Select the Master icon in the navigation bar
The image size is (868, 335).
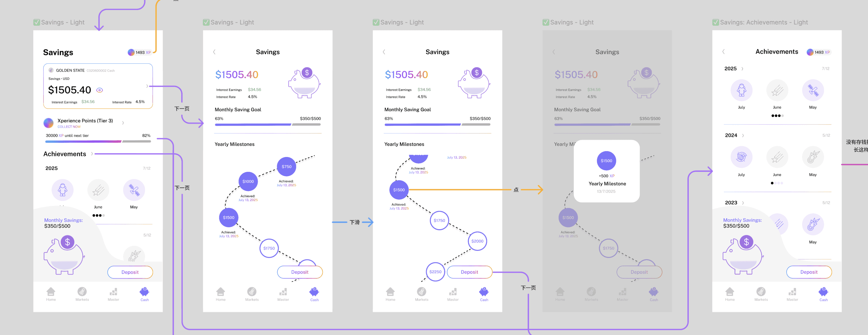pos(113,291)
